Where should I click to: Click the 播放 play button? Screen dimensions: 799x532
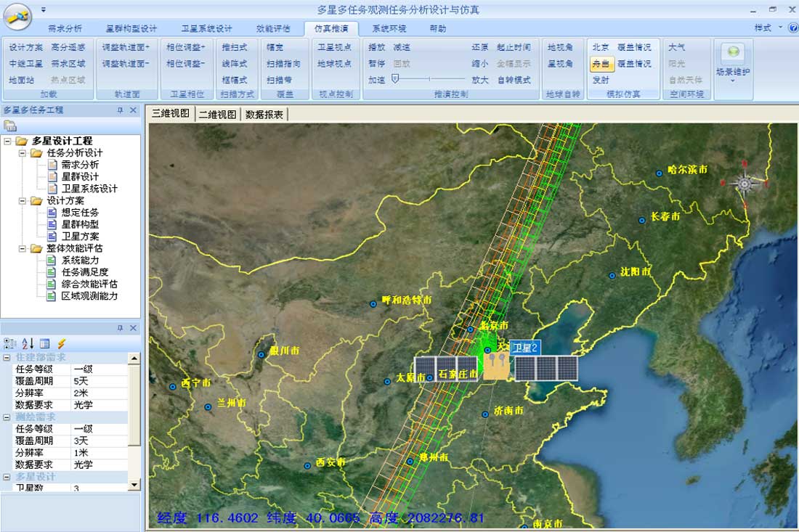tap(376, 47)
